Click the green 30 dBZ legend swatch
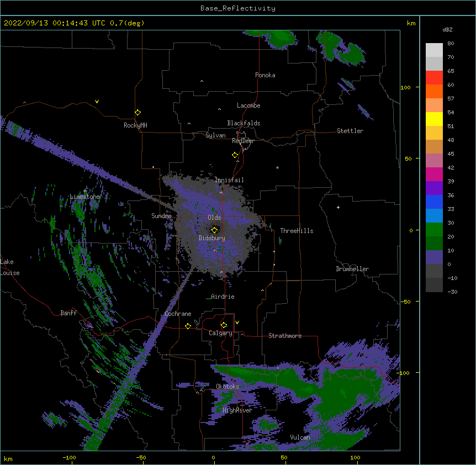Viewport: 476px width, 465px height. (434, 230)
